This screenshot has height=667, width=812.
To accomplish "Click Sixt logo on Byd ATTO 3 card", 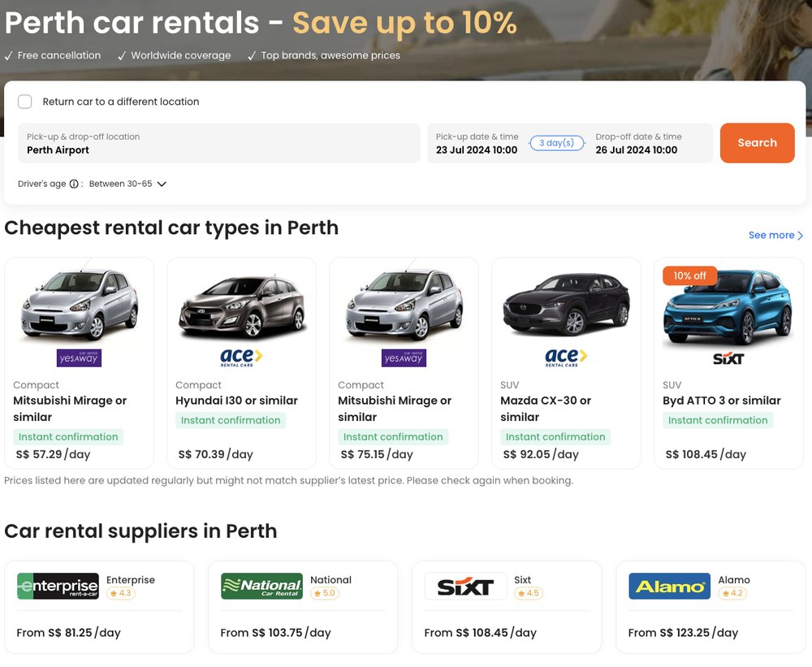I will 728,357.
